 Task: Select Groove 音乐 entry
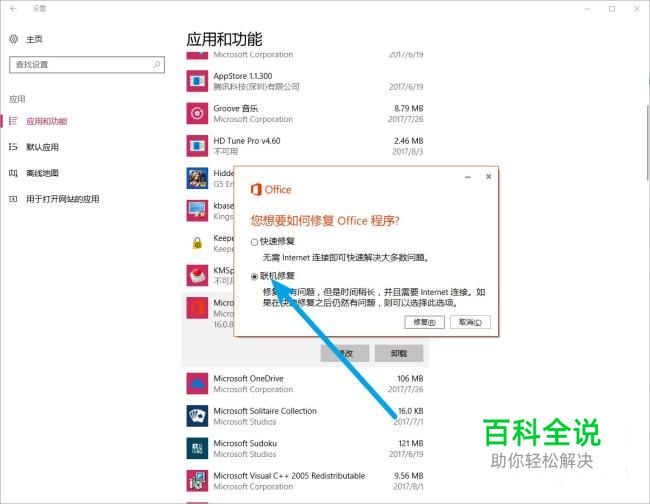[x=305, y=114]
